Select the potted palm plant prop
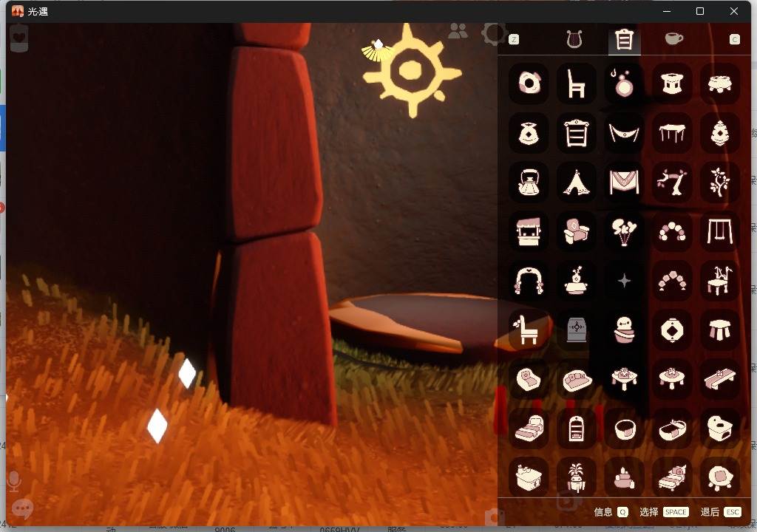Viewport: 757px width, 532px height. [576, 477]
